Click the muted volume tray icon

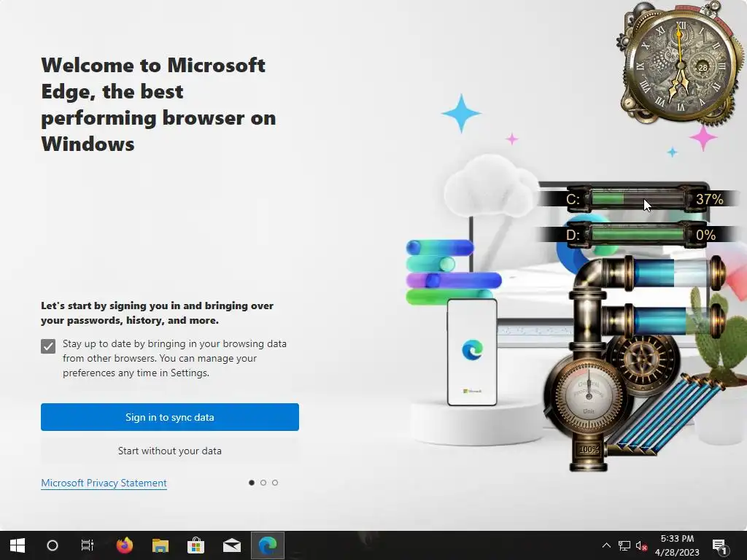pos(641,545)
